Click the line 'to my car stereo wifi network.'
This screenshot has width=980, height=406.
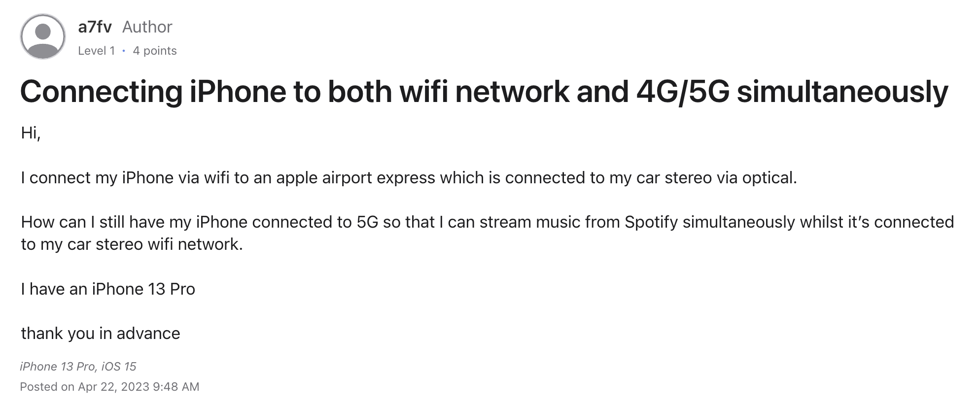(x=132, y=244)
